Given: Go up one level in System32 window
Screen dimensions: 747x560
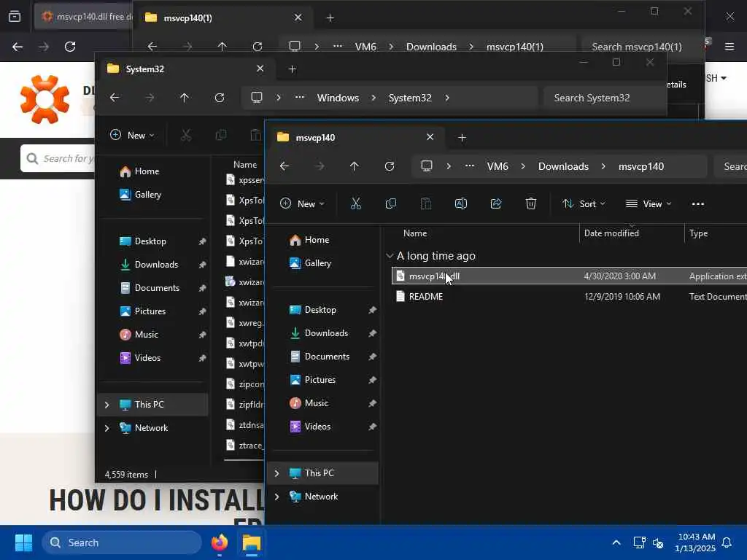Looking at the screenshot, I should (185, 98).
